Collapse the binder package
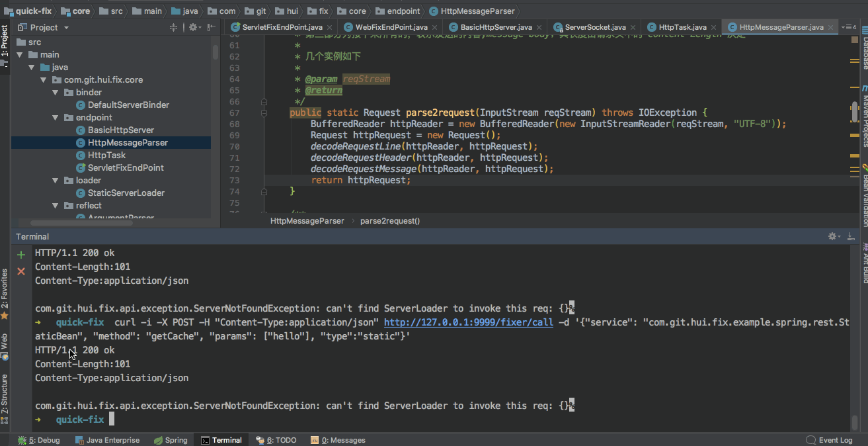Image resolution: width=868 pixels, height=446 pixels. [55, 92]
